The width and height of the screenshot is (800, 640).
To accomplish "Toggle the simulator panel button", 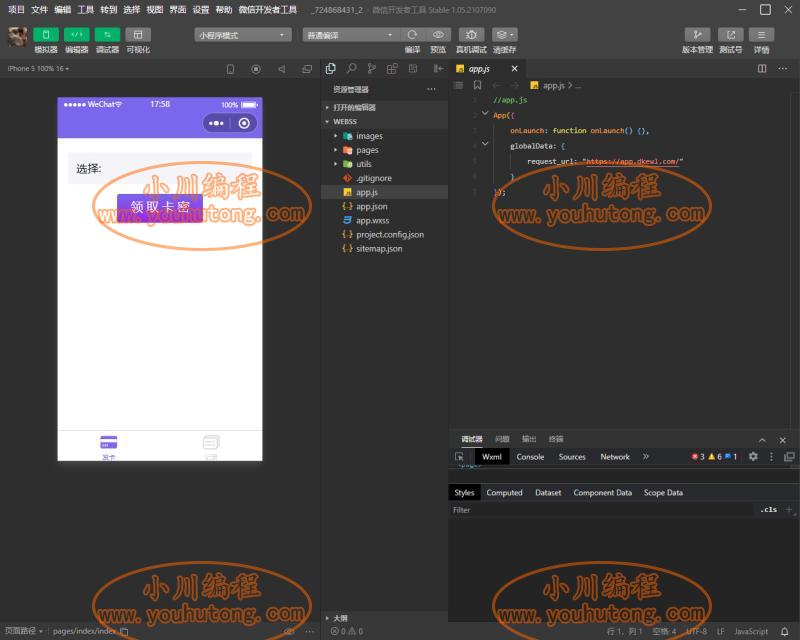I will (x=45, y=35).
